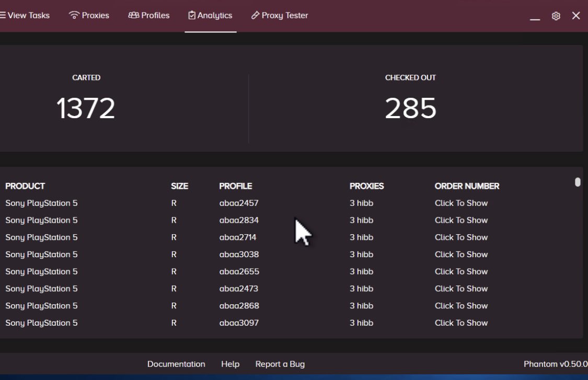588x380 pixels.
Task: Reveal order number for abaa2868
Action: [x=461, y=306]
